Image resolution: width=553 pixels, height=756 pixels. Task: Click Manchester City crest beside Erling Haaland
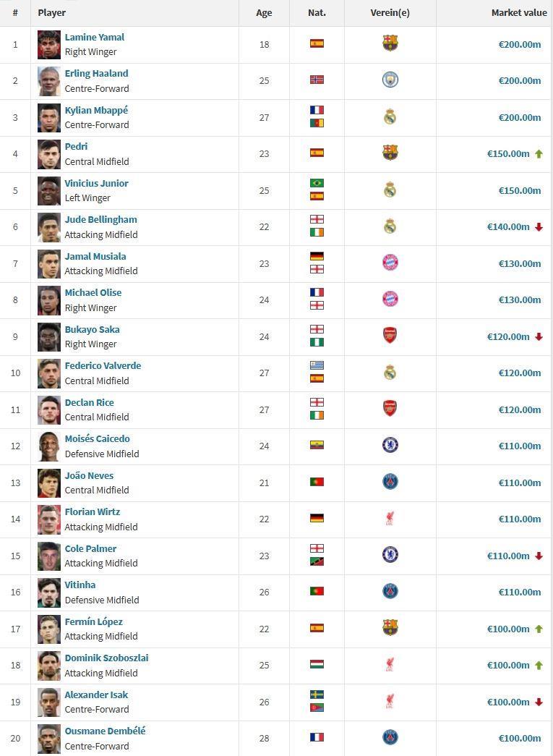click(390, 80)
